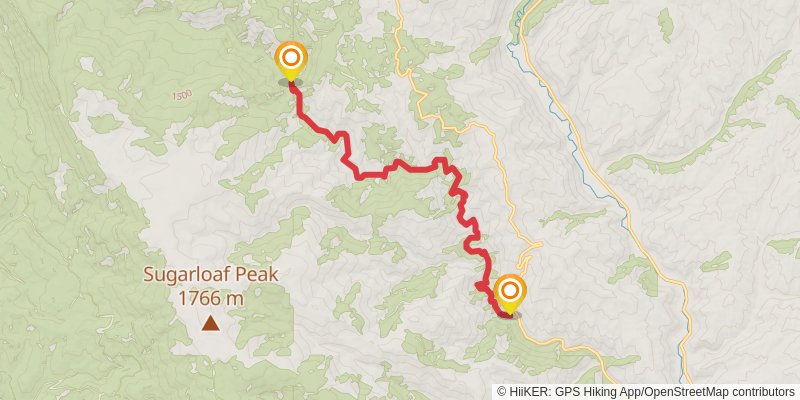The image size is (800, 400).
Task: Click the lower-right trail end pin marker
Action: (510, 294)
